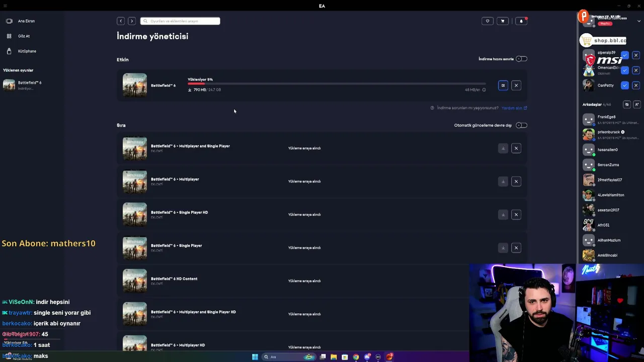644x362 pixels.
Task: Decline alperalp39 friend request
Action: point(636,55)
